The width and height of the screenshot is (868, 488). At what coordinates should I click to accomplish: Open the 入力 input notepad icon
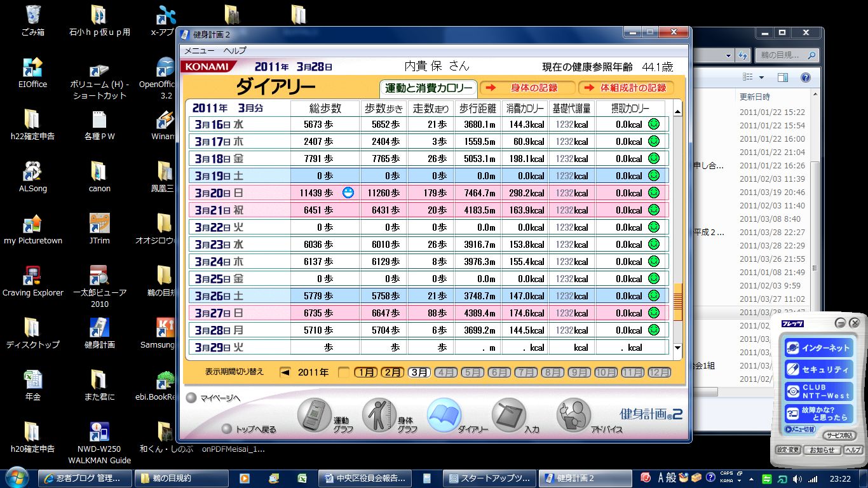[x=509, y=415]
